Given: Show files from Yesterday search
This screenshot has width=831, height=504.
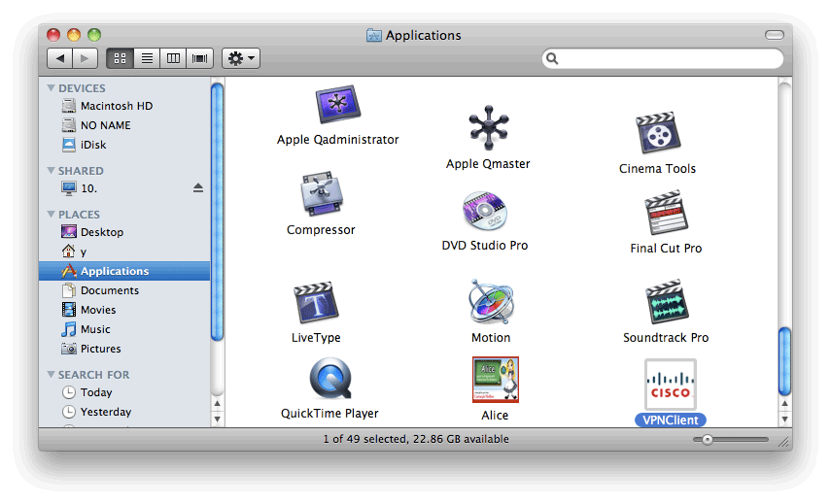Looking at the screenshot, I should pos(106,412).
